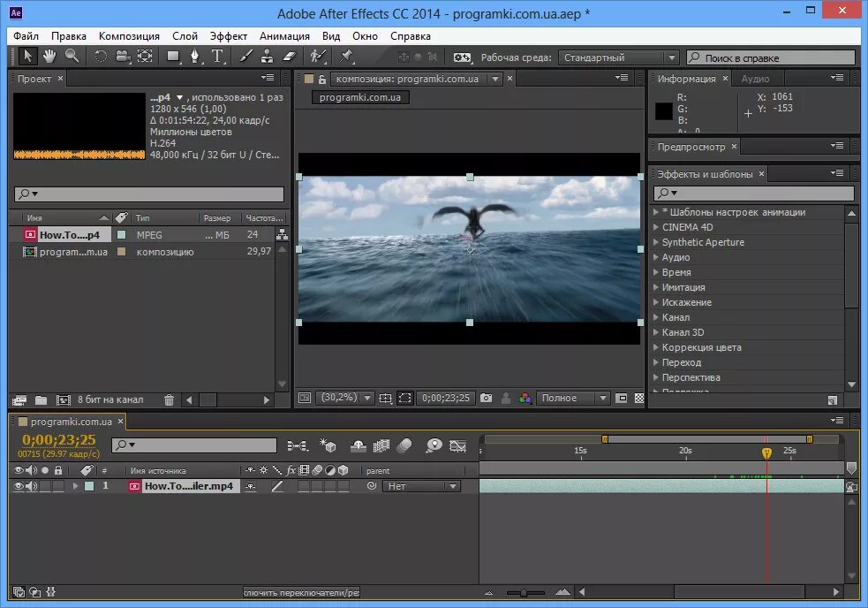Toggle the Lock switch for layer 1
This screenshot has height=608, width=868.
click(x=58, y=486)
